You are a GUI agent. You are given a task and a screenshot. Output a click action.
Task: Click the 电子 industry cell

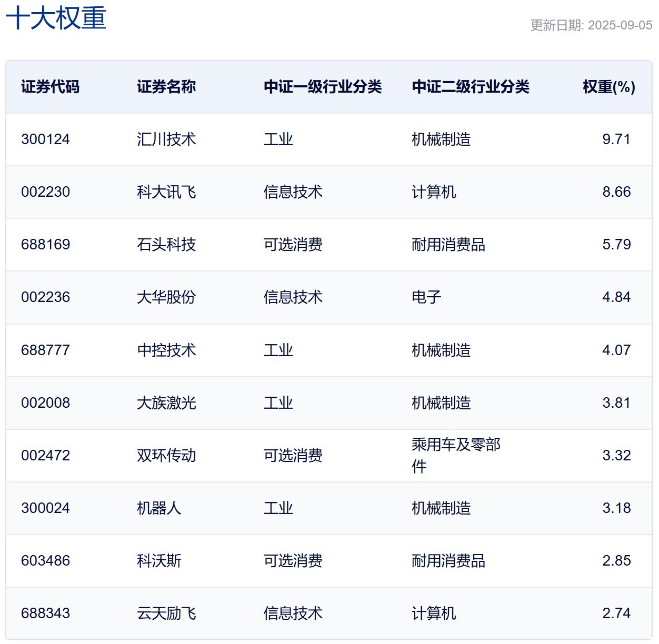(x=426, y=297)
